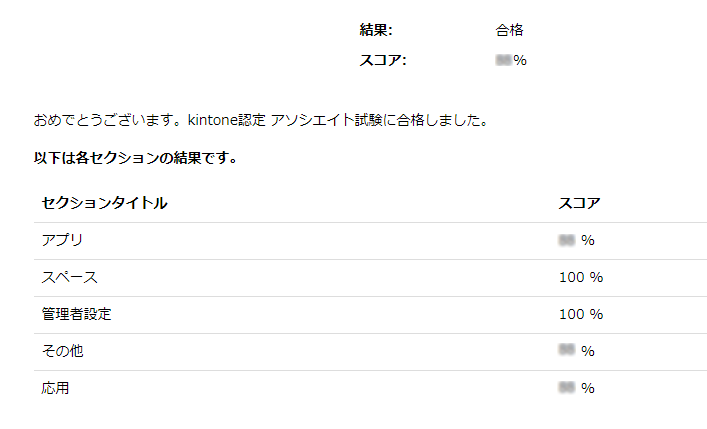
Task: Click the blurred score for その他
Action: [577, 351]
